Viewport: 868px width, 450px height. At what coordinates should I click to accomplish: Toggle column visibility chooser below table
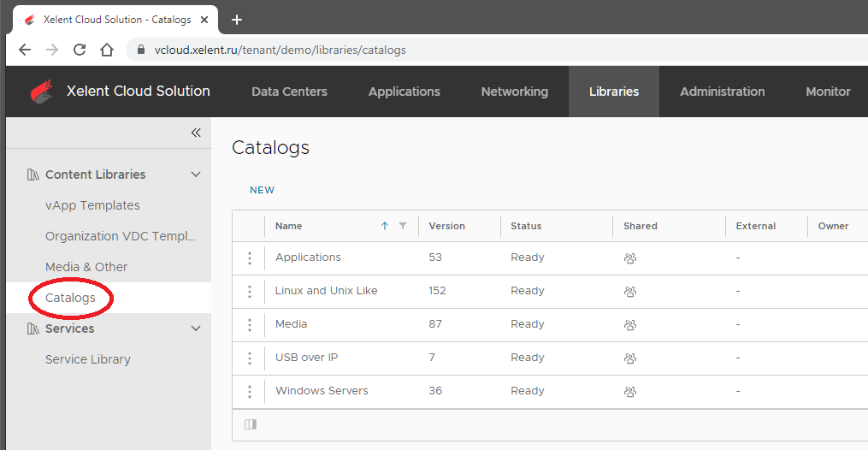[251, 424]
